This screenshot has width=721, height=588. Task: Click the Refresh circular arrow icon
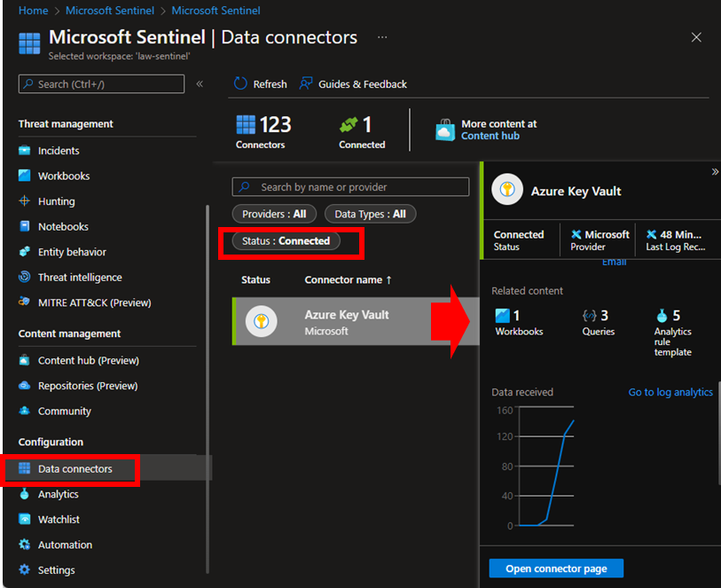(x=240, y=83)
